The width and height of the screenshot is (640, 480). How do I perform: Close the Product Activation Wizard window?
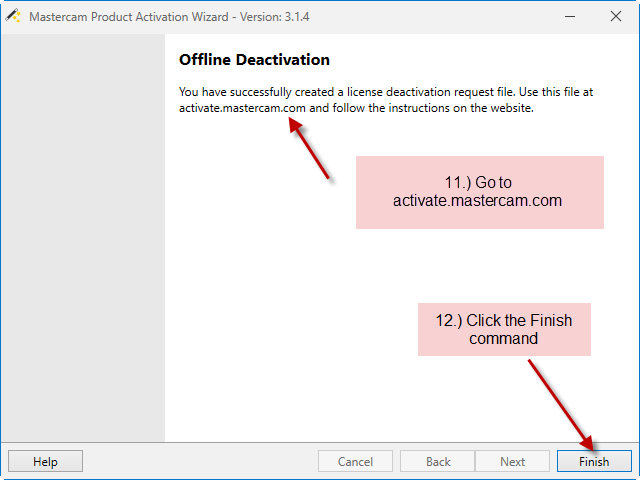point(616,16)
